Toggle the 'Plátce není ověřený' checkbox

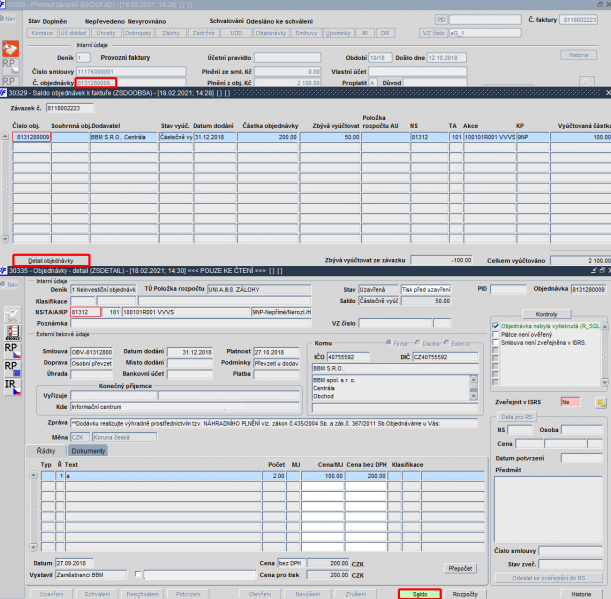tap(496, 335)
